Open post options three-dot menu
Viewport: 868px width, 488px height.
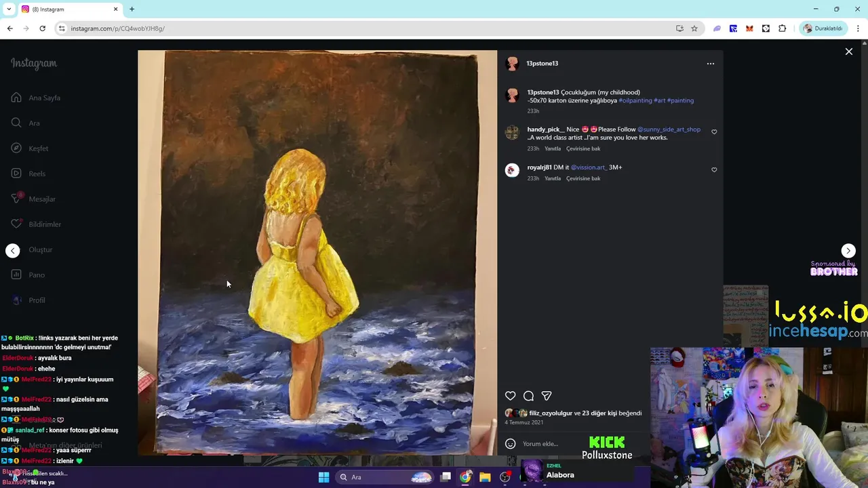(x=710, y=64)
